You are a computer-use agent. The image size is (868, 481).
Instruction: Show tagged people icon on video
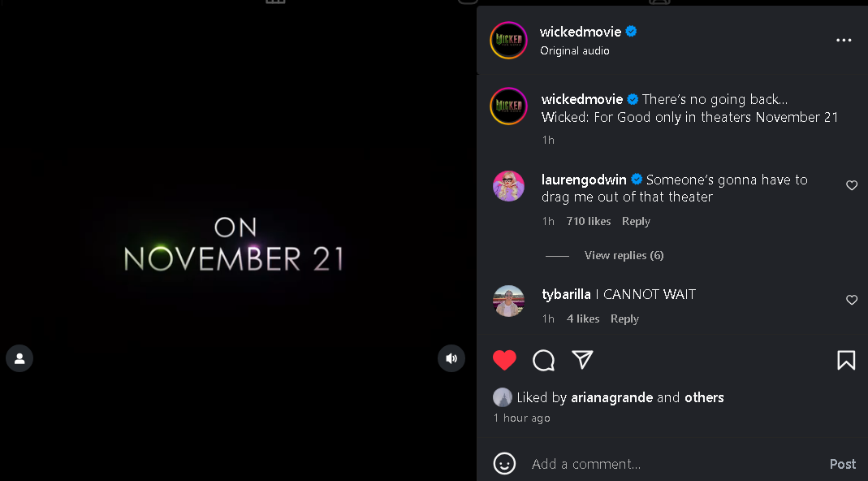click(19, 358)
